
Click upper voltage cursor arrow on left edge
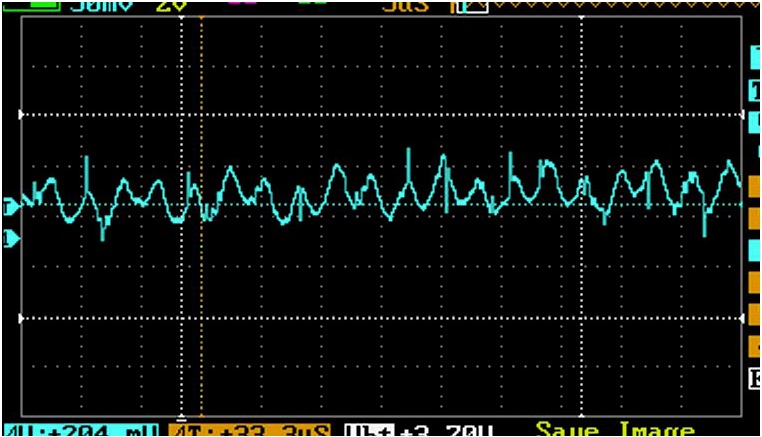(22, 115)
